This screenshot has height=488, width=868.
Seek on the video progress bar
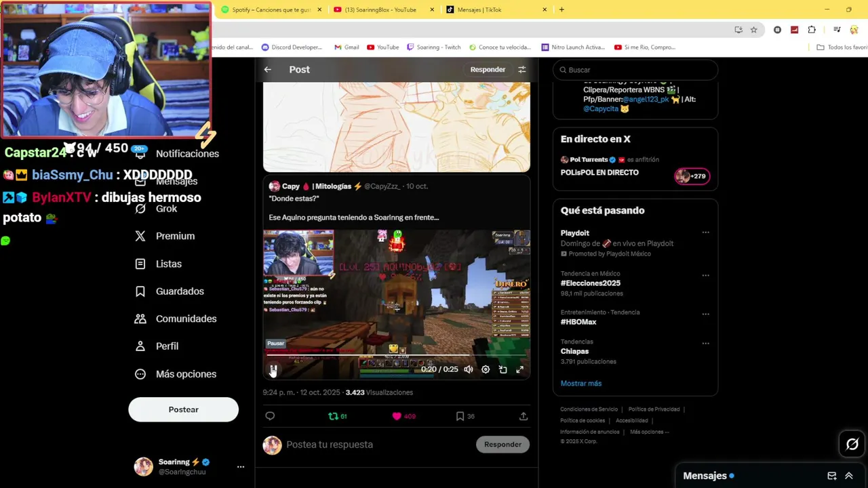click(x=396, y=354)
